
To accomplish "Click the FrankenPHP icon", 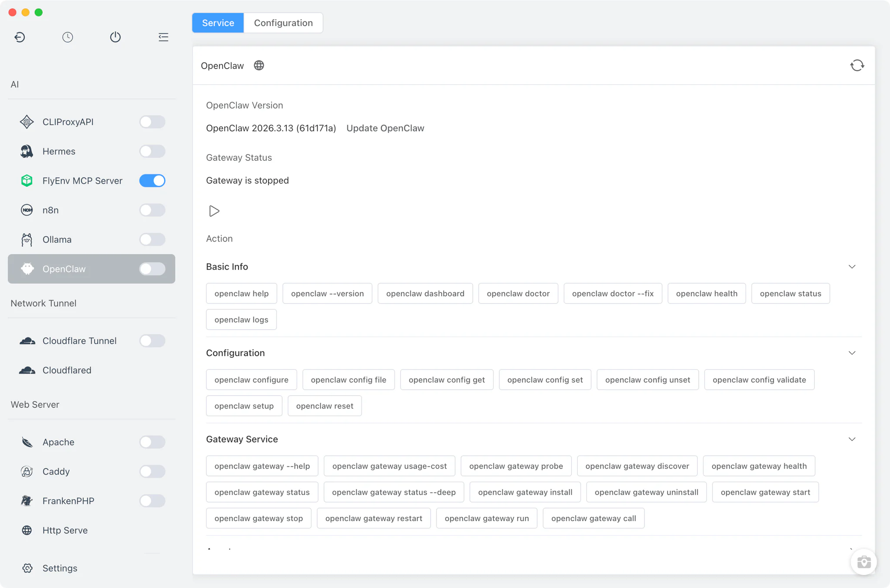I will (27, 501).
